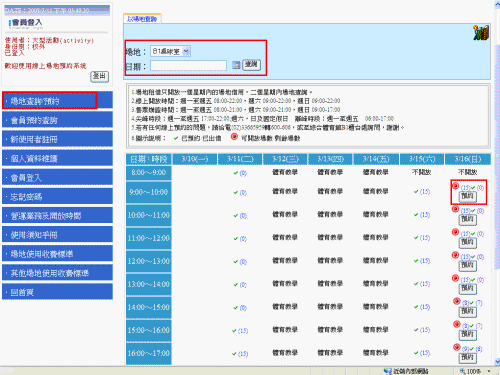
Task: Click 預約 button for 3/16 15:00~16:00
Action: coord(468,335)
